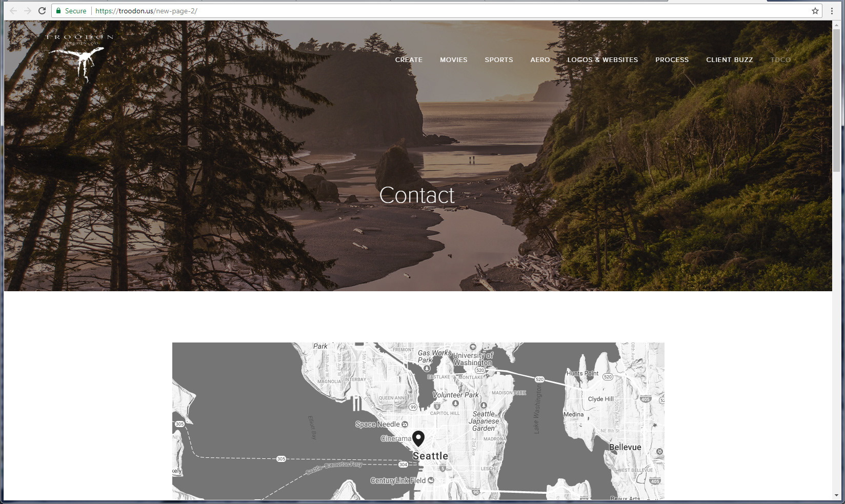Click the black map location pin
Image resolution: width=845 pixels, height=504 pixels.
point(418,439)
